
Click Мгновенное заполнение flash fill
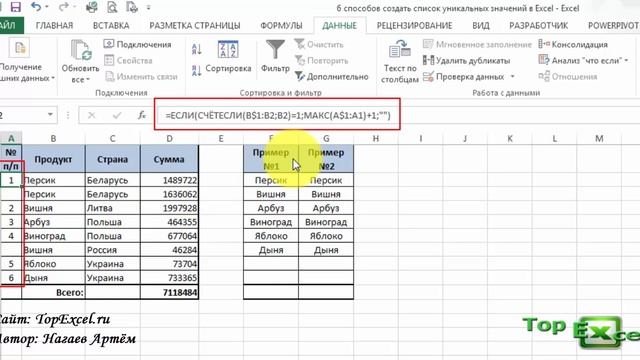pyautogui.click(x=478, y=44)
